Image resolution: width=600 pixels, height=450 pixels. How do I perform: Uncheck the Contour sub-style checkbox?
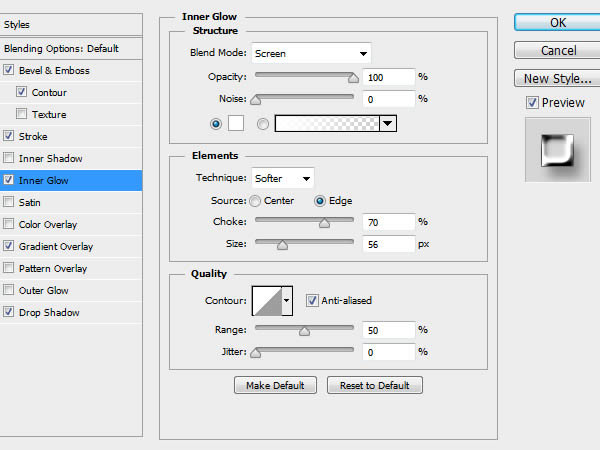coord(21,92)
